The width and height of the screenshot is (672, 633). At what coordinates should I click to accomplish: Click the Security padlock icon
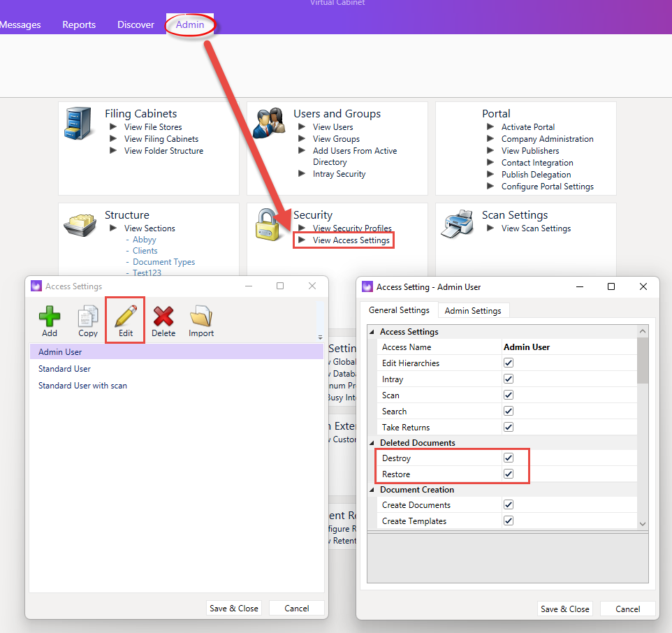point(267,224)
